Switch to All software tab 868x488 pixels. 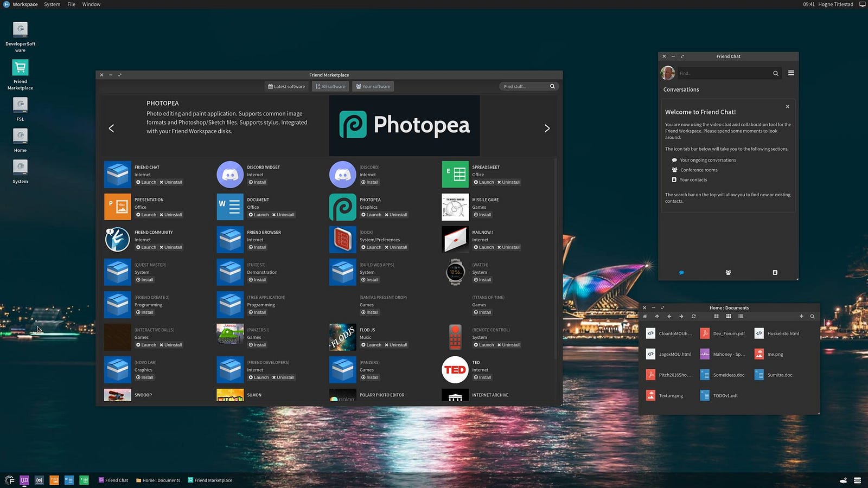coord(330,86)
